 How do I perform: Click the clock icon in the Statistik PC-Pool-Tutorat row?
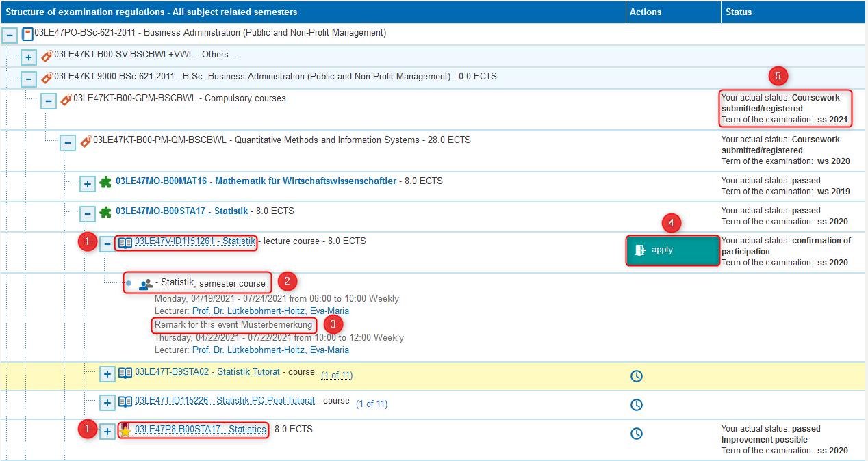pos(637,405)
